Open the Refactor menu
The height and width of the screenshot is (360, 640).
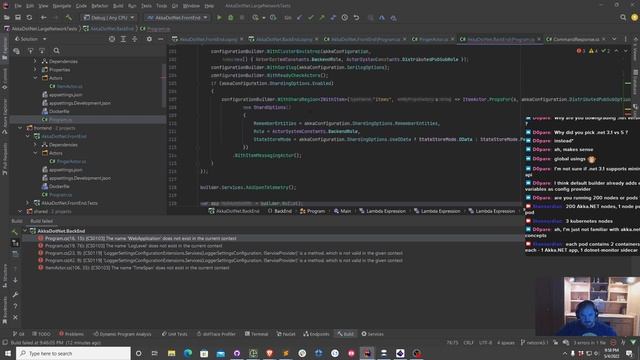click(x=100, y=6)
